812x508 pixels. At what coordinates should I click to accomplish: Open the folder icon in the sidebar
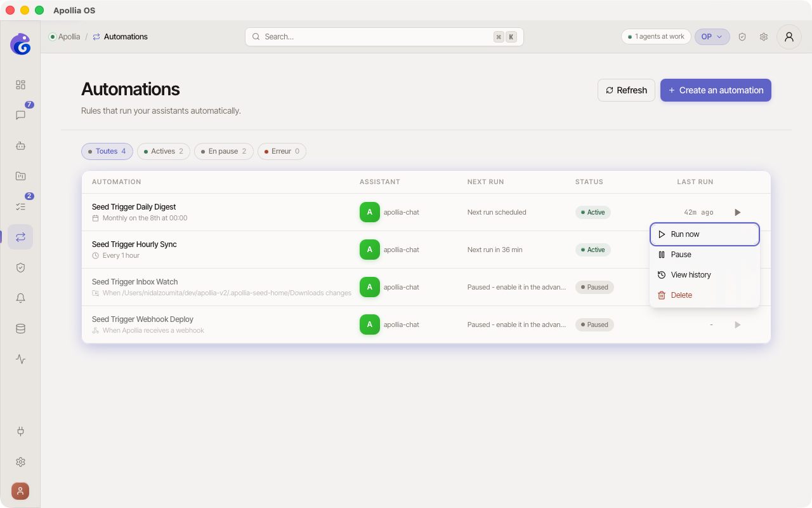pyautogui.click(x=20, y=176)
